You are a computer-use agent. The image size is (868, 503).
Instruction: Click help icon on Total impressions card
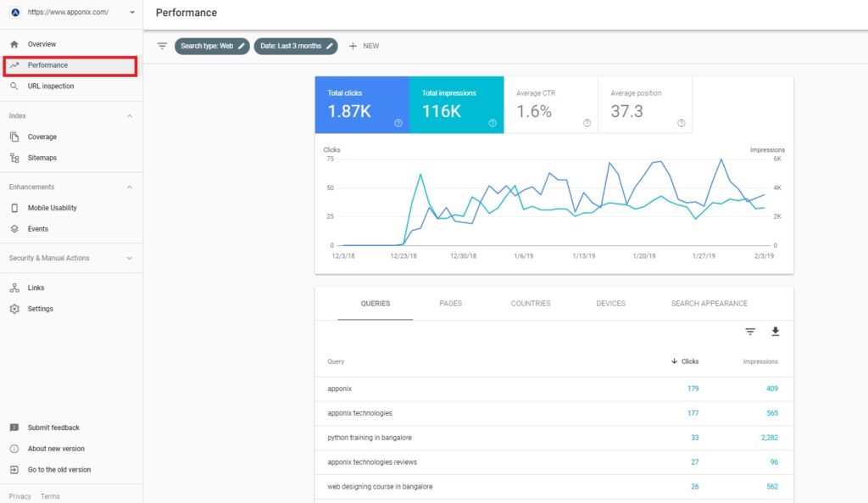point(492,123)
